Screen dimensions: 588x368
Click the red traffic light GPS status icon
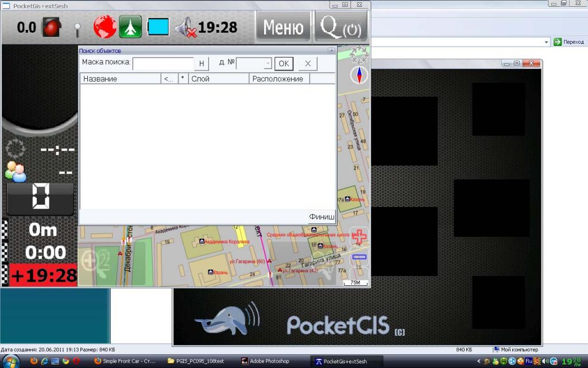tap(51, 27)
